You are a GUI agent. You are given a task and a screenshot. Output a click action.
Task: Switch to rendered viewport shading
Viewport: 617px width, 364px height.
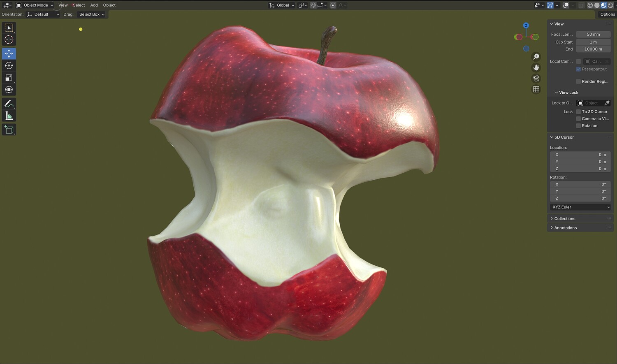[610, 5]
